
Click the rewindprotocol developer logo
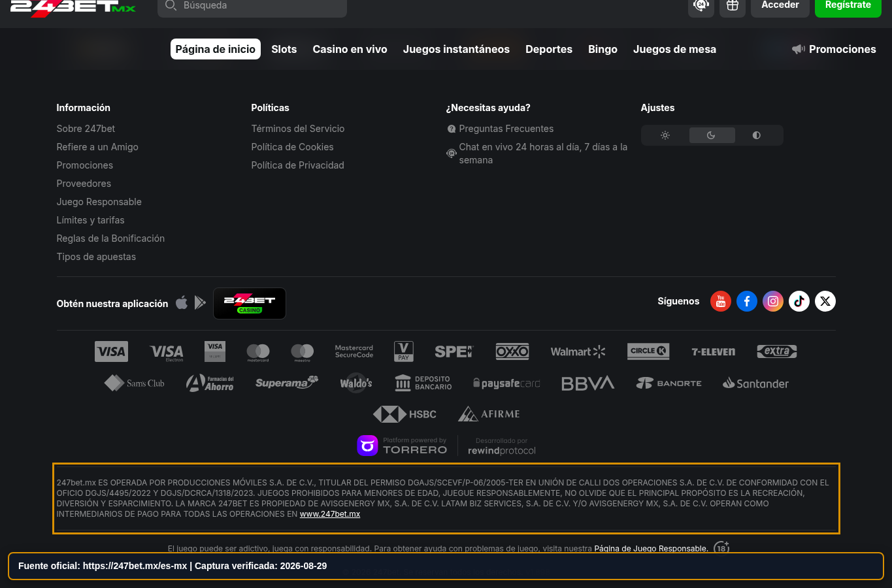coord(502,446)
